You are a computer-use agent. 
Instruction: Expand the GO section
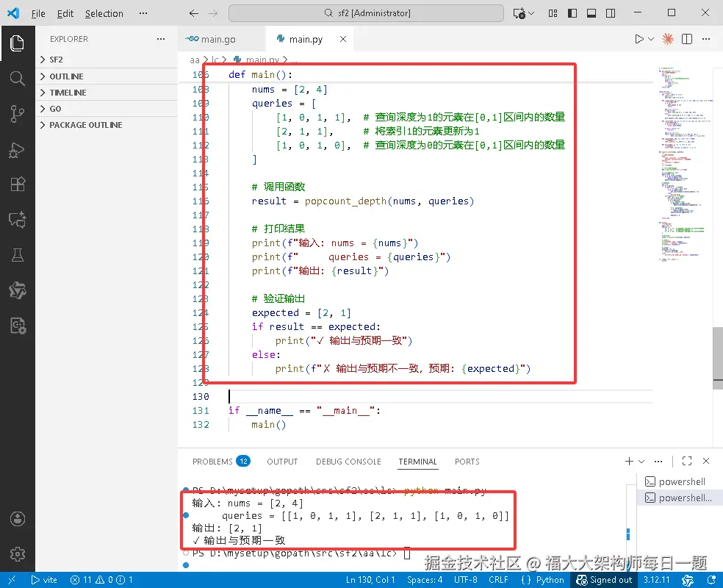coord(107,109)
